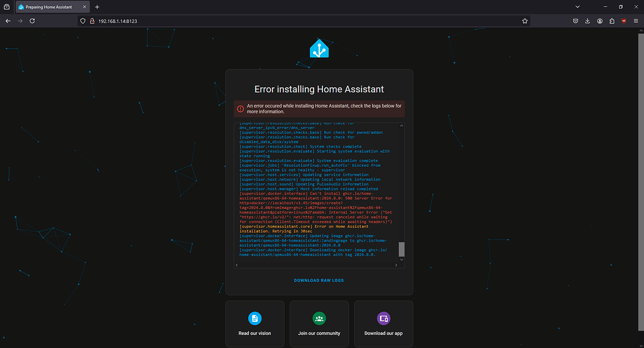The image size is (644, 348).
Task: Click the red error alert icon
Action: [x=240, y=109]
